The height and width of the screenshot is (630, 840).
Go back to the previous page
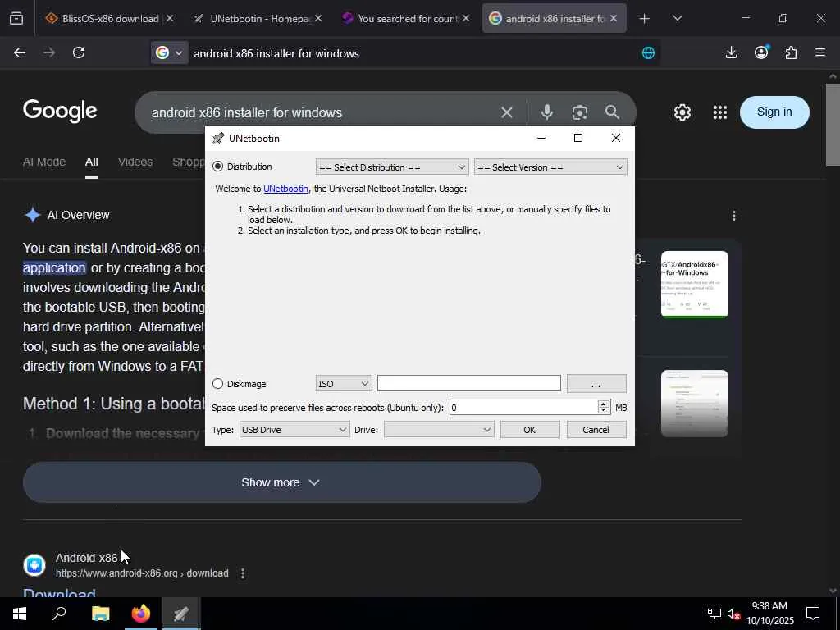click(20, 52)
